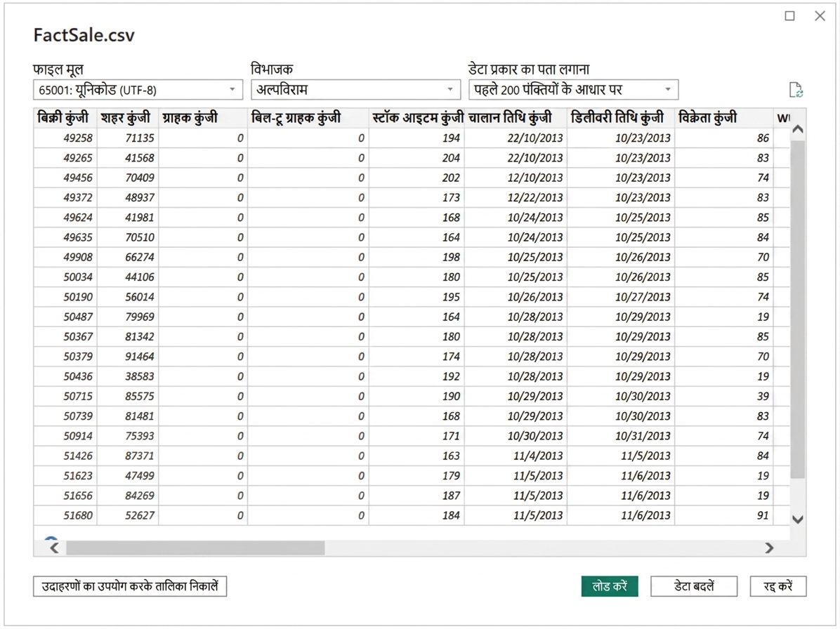Click the refresh data preview icon
The image size is (840, 629).
(796, 90)
